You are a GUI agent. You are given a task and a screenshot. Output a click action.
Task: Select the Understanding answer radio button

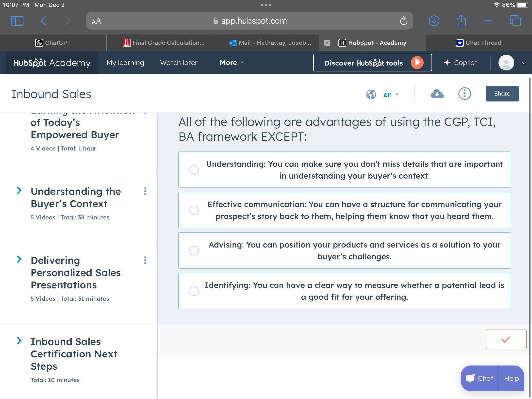click(194, 170)
